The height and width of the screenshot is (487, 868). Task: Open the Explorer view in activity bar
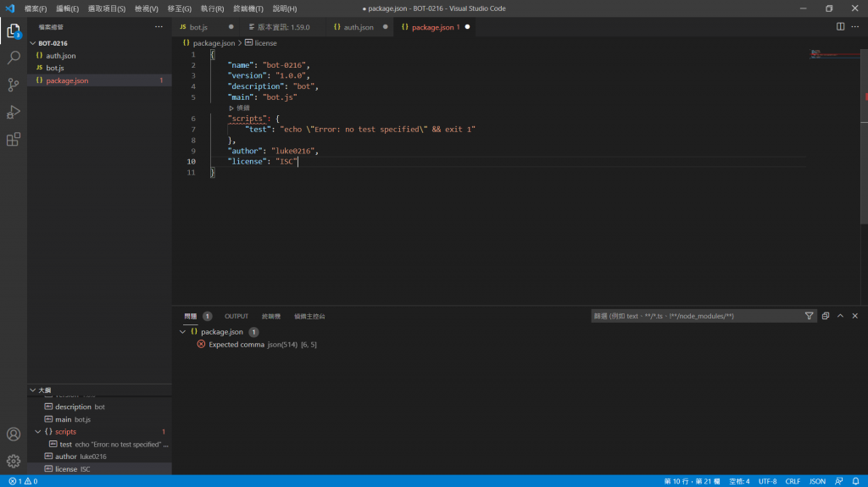(x=14, y=31)
